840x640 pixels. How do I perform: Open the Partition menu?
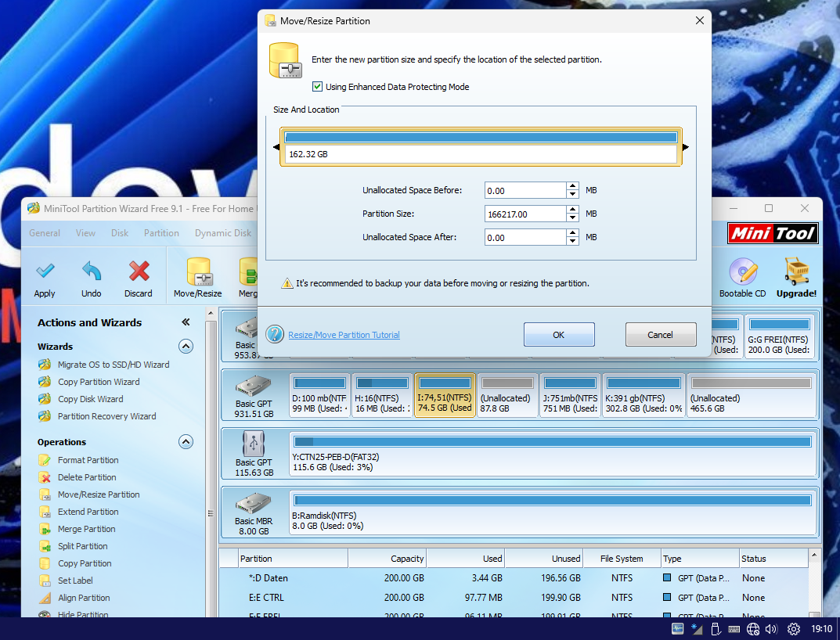[x=161, y=233]
